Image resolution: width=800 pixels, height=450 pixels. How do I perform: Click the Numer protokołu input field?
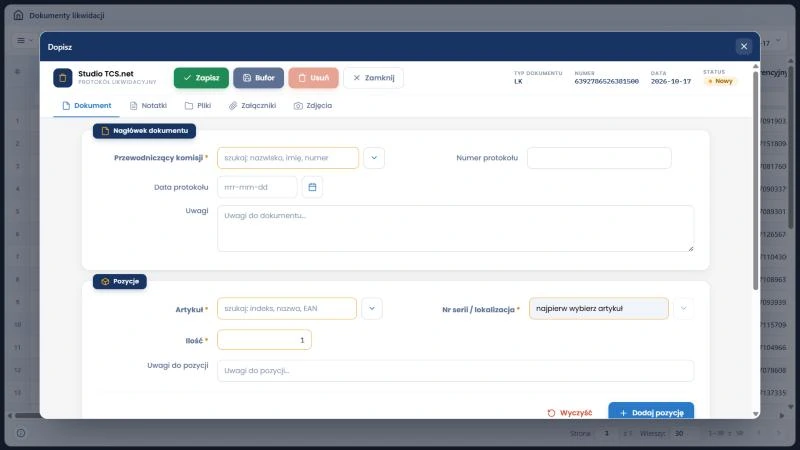(599, 158)
